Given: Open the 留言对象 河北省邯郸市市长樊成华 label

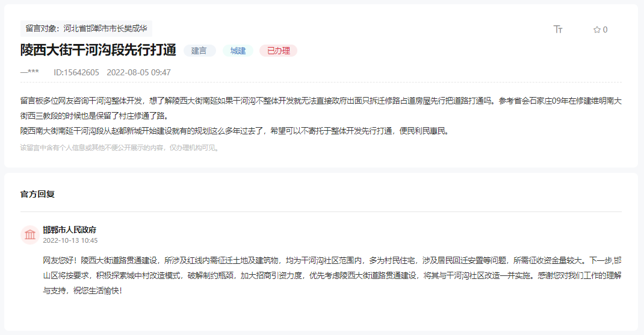Looking at the screenshot, I should click(x=86, y=28).
